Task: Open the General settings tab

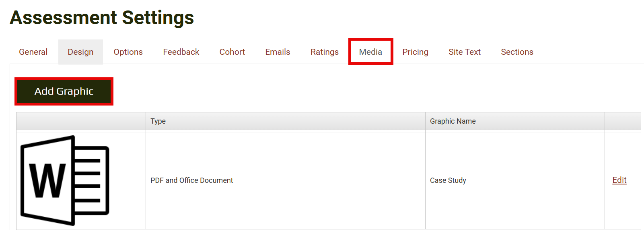Action: [33, 52]
